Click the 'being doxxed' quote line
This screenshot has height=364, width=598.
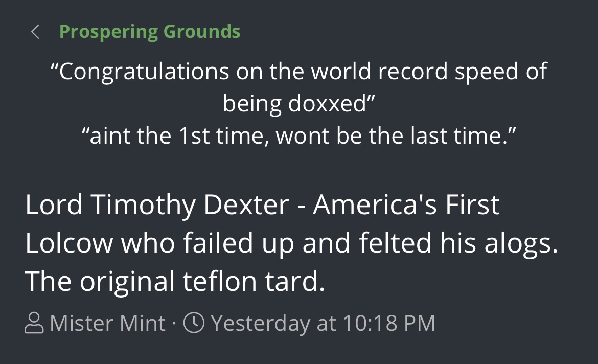click(x=299, y=104)
